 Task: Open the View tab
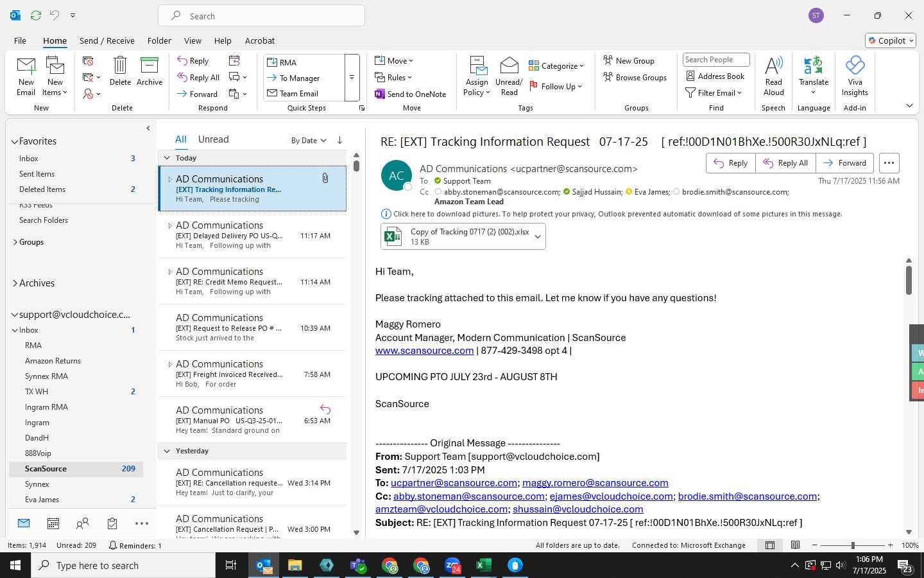coord(193,40)
